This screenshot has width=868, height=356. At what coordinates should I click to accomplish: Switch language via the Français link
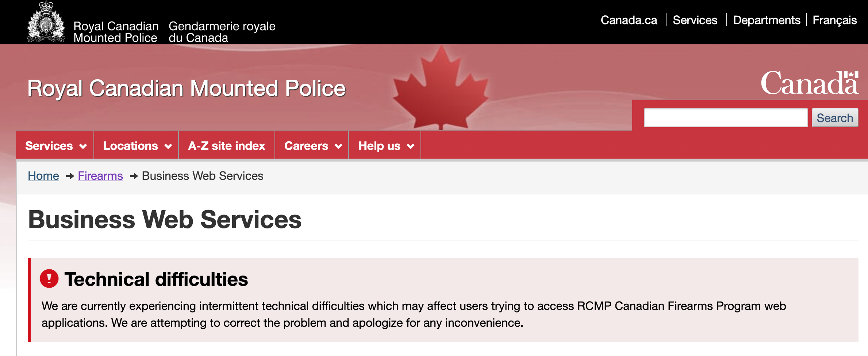tap(835, 20)
